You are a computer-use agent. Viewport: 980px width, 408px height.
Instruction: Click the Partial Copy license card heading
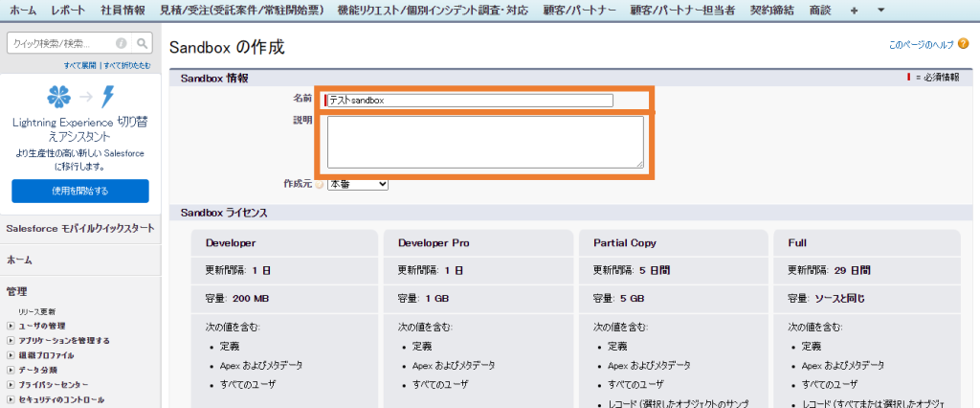(624, 243)
